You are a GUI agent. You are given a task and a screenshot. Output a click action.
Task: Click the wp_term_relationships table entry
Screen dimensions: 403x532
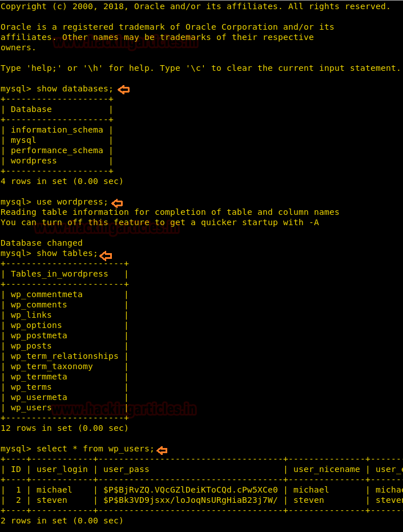65,356
